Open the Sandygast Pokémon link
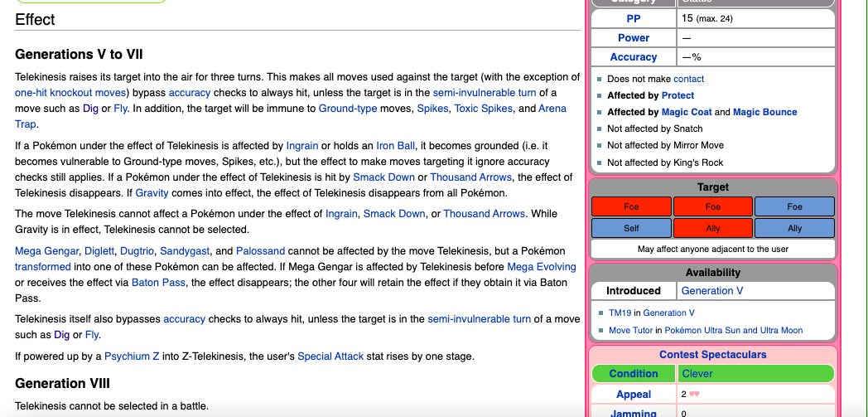Image resolution: width=868 pixels, height=417 pixels. 186,251
